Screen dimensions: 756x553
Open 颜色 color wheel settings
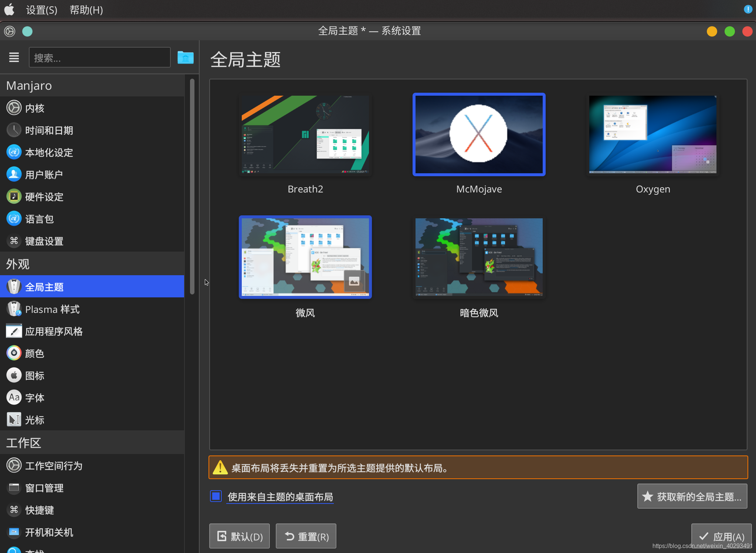[x=14, y=353]
